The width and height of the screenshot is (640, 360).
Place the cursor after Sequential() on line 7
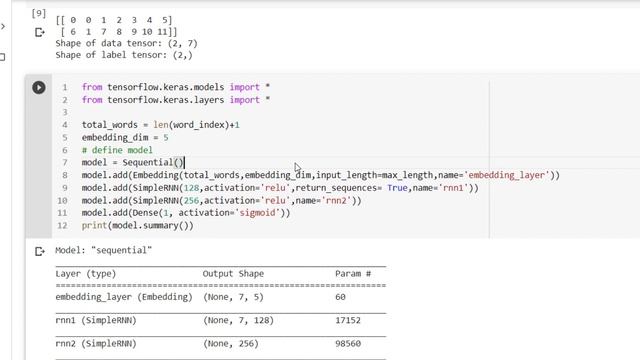(184, 163)
